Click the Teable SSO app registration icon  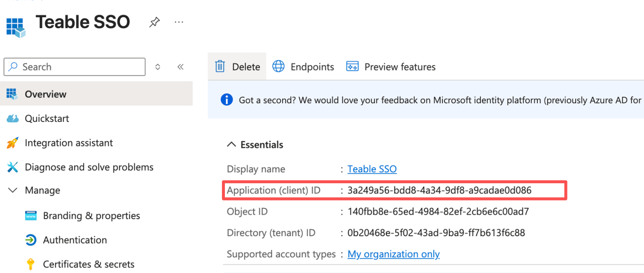click(16, 28)
